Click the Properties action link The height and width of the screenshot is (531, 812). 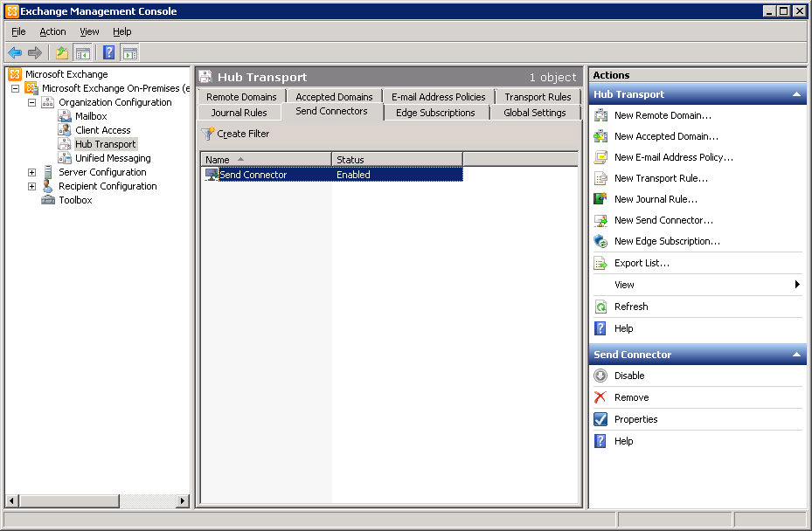click(x=636, y=419)
